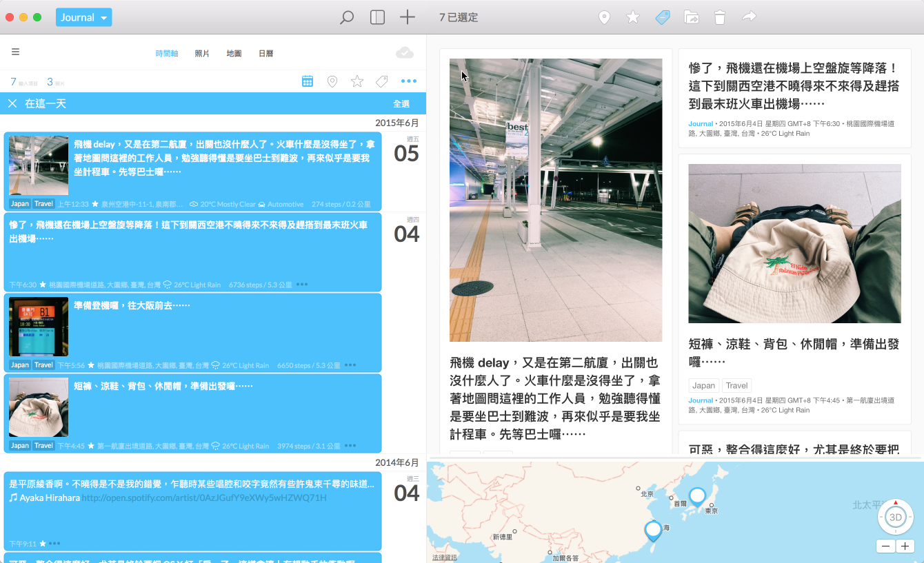
Task: Delete selected entries with trash icon
Action: point(720,17)
